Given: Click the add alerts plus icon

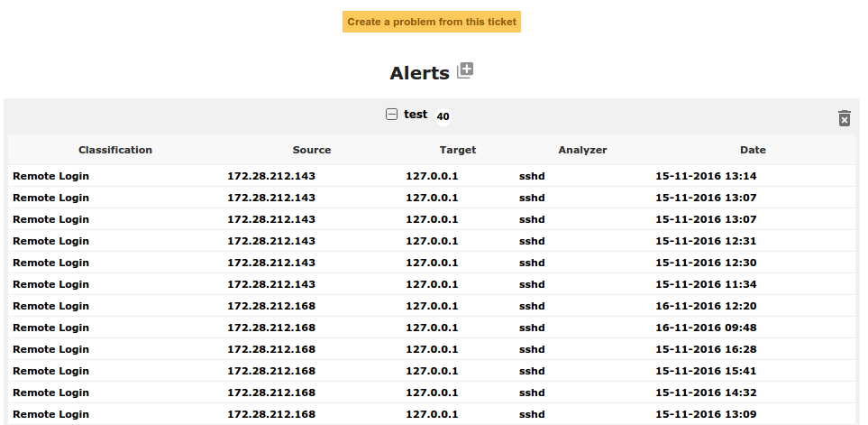Looking at the screenshot, I should click(x=465, y=71).
